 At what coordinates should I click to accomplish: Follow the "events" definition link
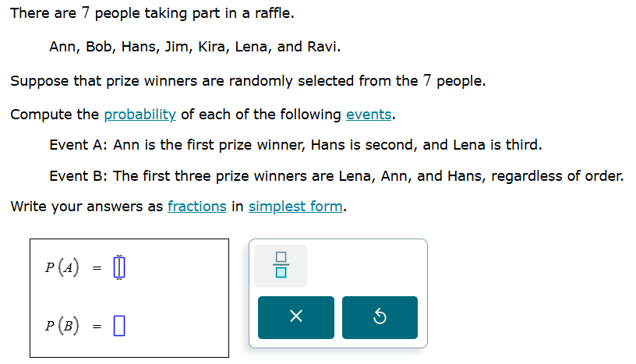point(369,115)
